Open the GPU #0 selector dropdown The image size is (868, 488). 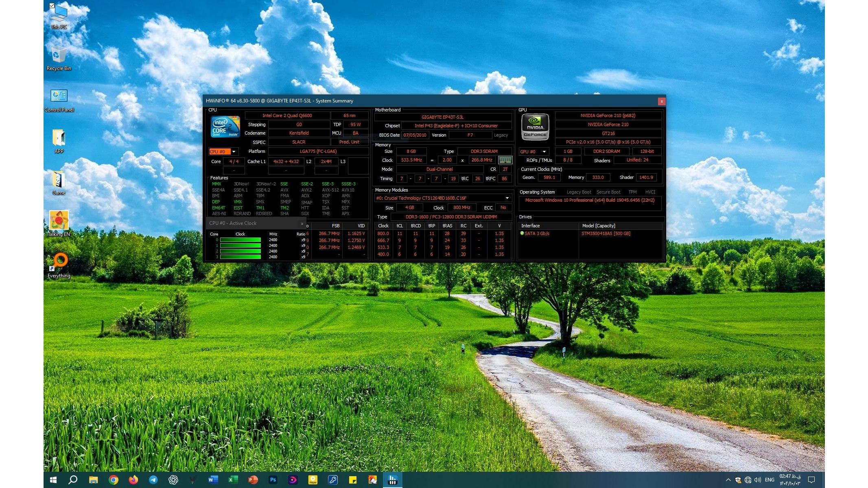(x=544, y=152)
